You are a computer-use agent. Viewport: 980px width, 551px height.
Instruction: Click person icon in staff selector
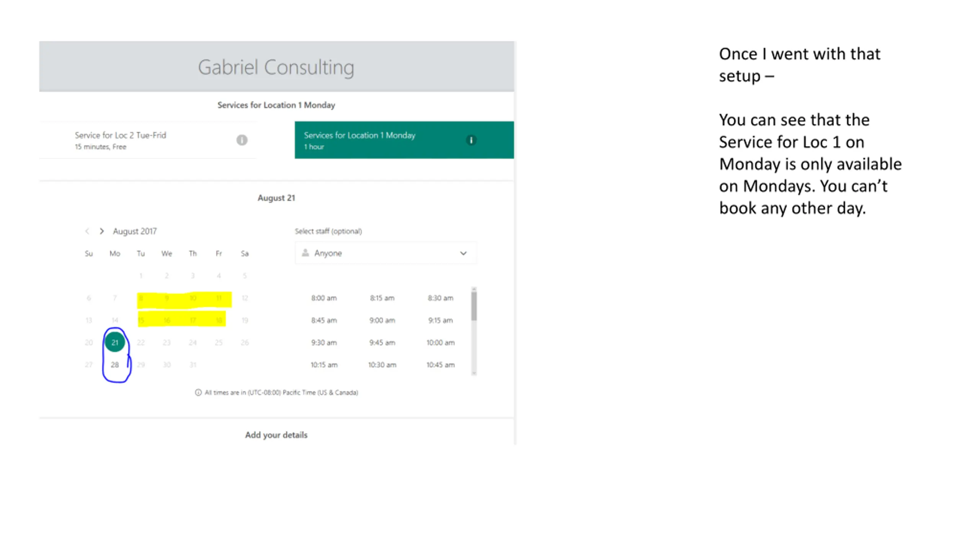tap(305, 253)
